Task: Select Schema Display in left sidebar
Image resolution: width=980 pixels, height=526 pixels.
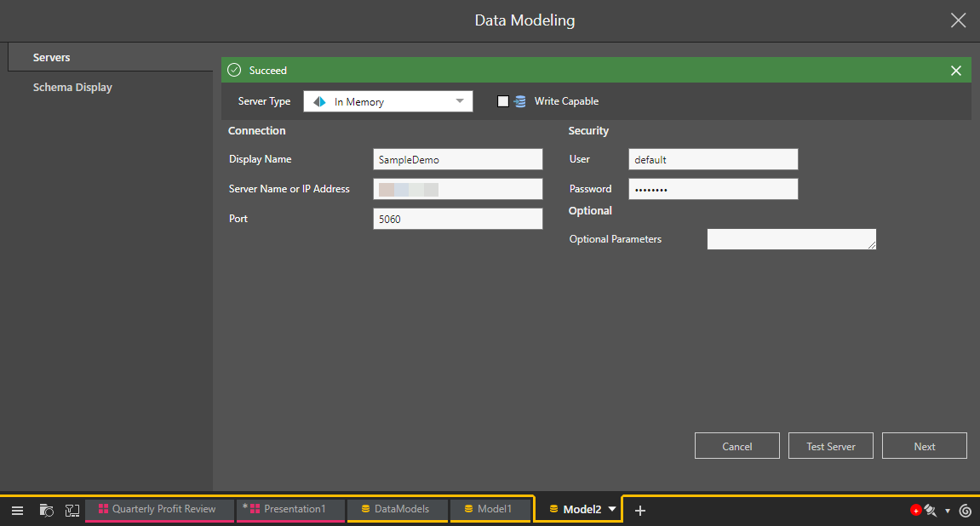Action: 72,88
